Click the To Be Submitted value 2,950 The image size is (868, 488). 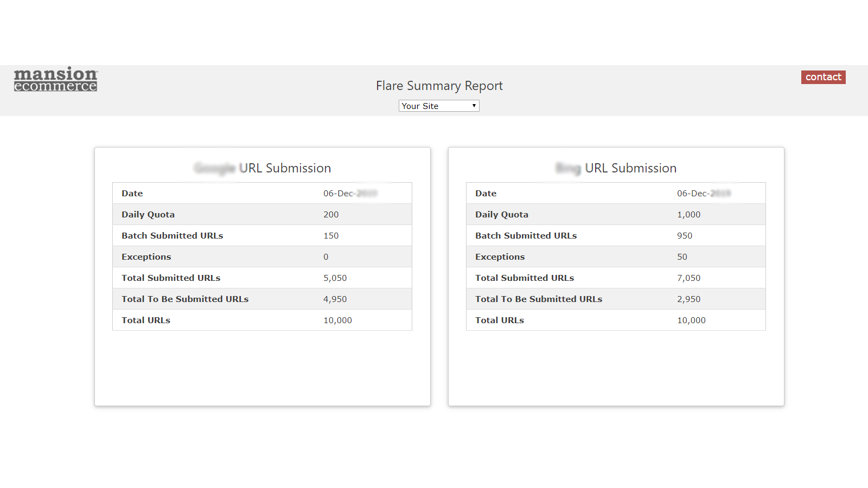click(x=688, y=299)
